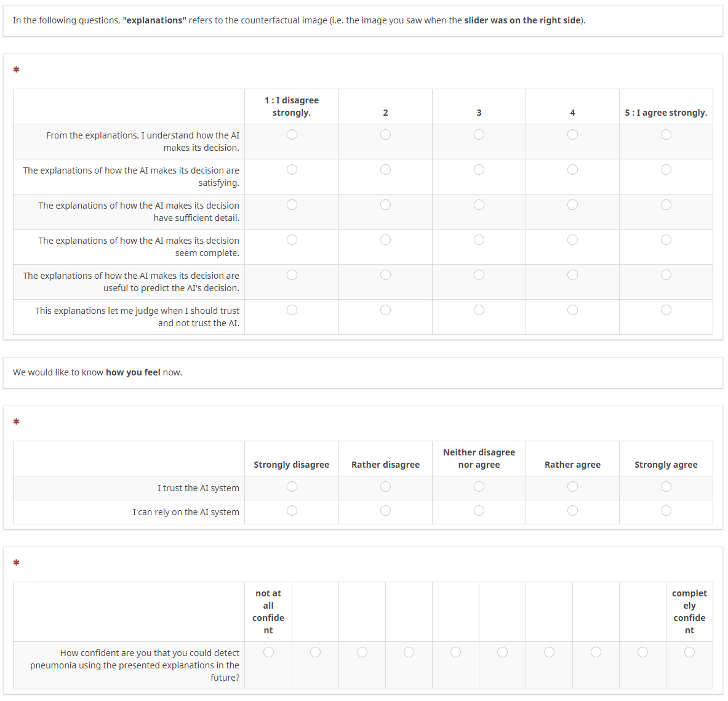This screenshot has height=701, width=728.
Task: Choose Rather agree for I trust the AI system
Action: 572,487
